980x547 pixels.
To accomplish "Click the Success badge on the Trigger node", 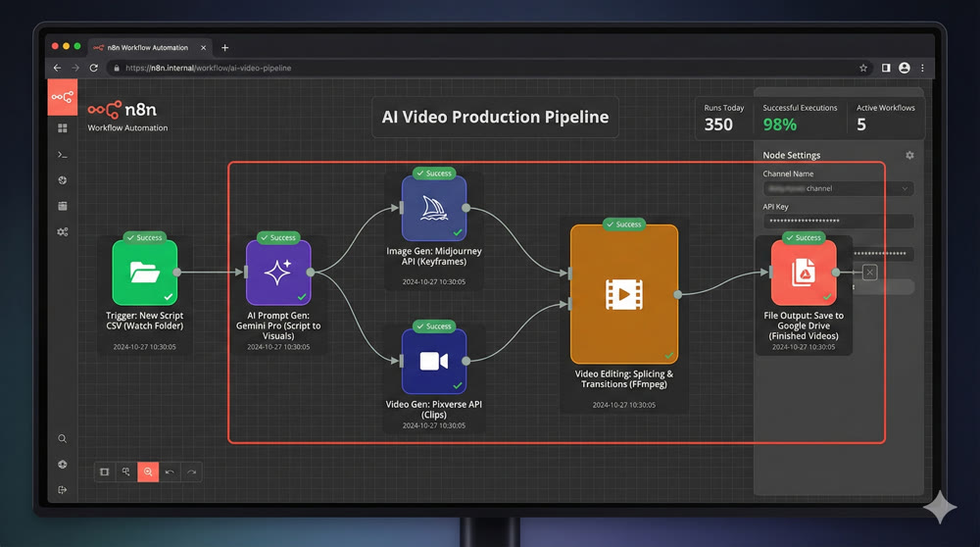I will click(144, 237).
